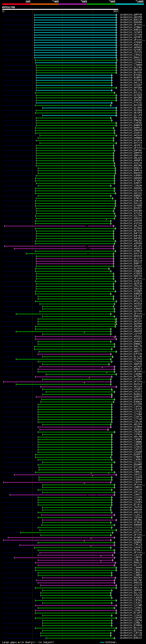
Task: Open hit UniRef100_C5CQP8
Action: point(131,432)
